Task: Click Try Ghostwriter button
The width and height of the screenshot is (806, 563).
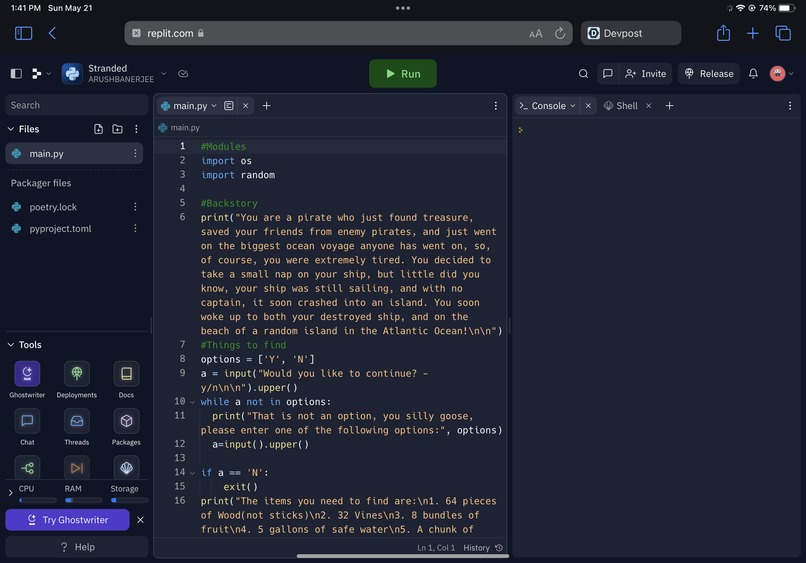Action: coord(67,520)
